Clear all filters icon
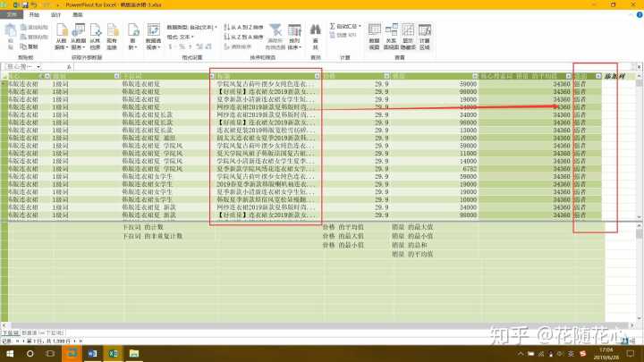 coord(275,36)
